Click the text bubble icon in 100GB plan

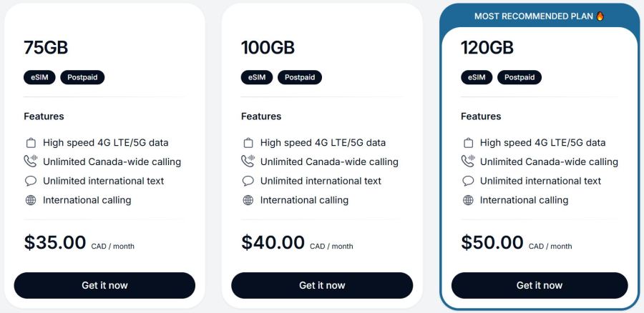coord(248,181)
